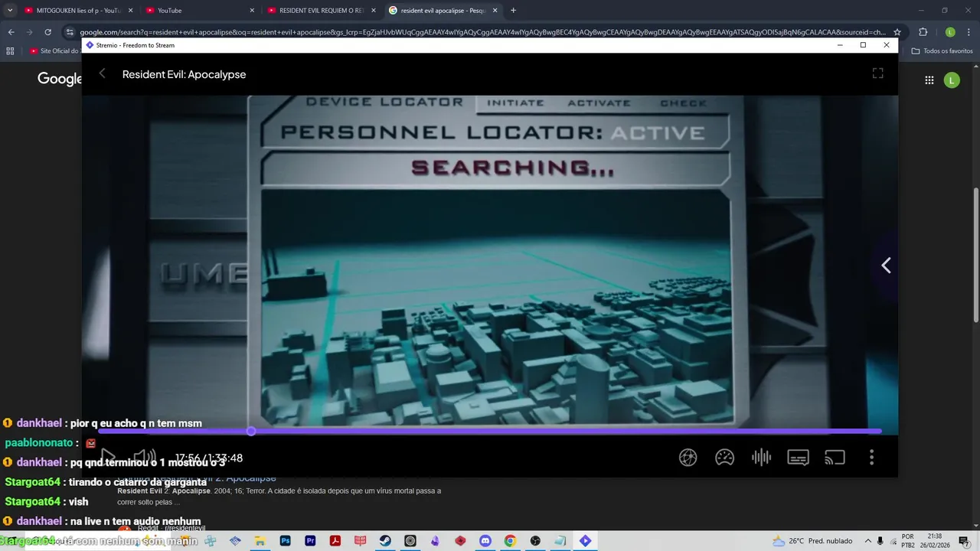Enter fullscreen in the Stremio player
The image size is (980, 551).
878,73
